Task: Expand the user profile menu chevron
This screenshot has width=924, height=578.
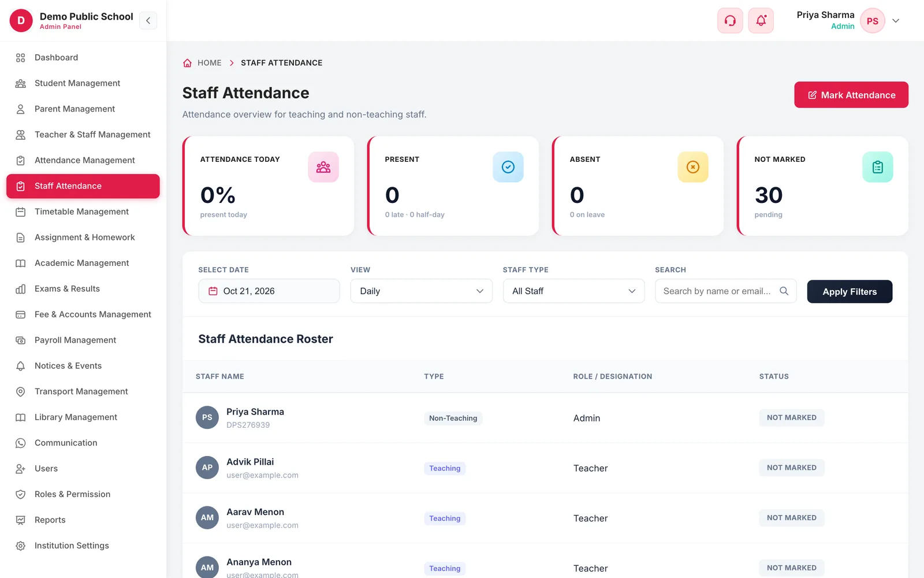Action: (x=896, y=21)
